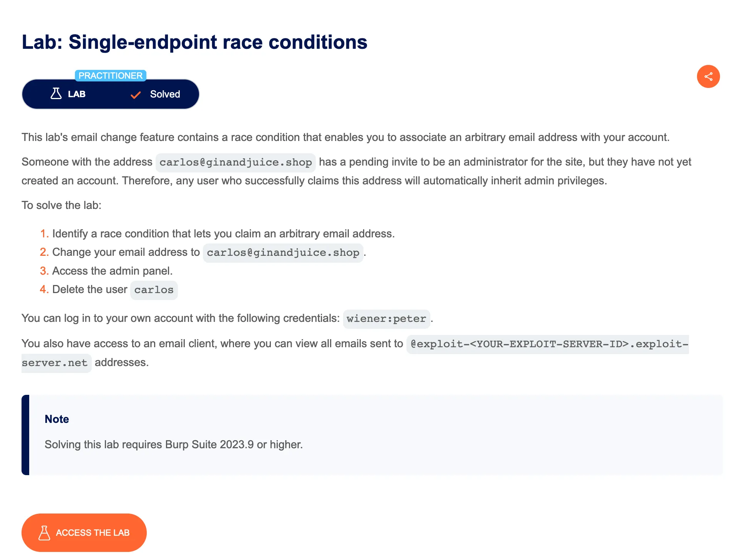750x560 pixels.
Task: Click the orange share icon
Action: coord(708,76)
